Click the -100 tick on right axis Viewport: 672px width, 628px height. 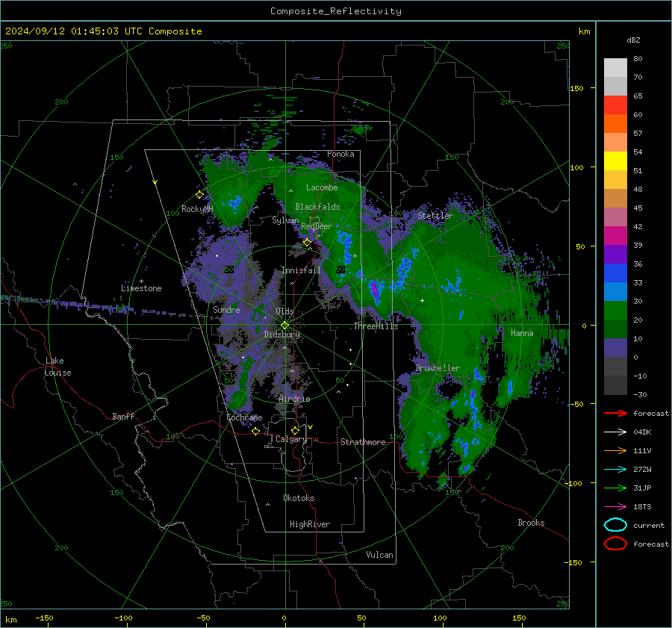click(x=573, y=483)
